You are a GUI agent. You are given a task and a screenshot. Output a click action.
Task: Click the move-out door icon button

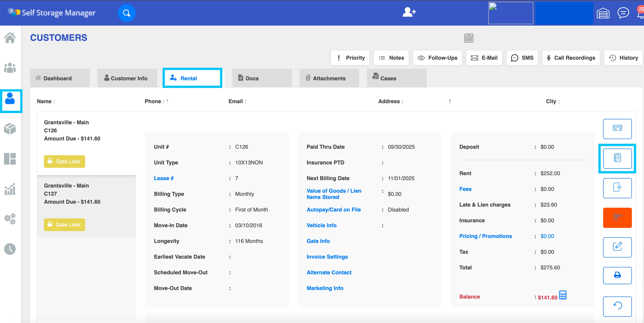[x=617, y=188]
